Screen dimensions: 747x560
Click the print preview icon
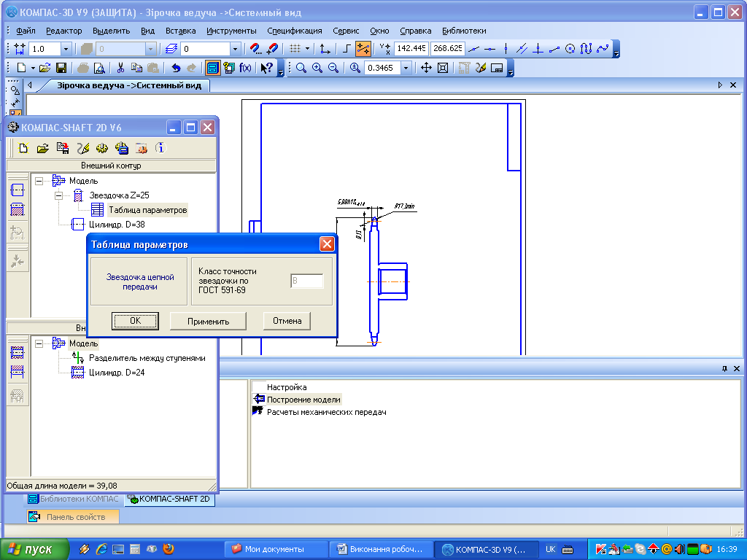(x=99, y=68)
